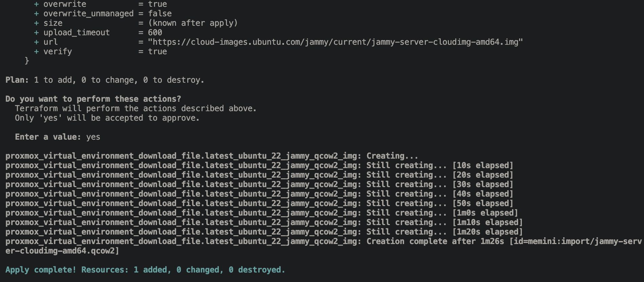The width and height of the screenshot is (644, 282).
Task: Click the '600' upload timeout value
Action: point(155,33)
